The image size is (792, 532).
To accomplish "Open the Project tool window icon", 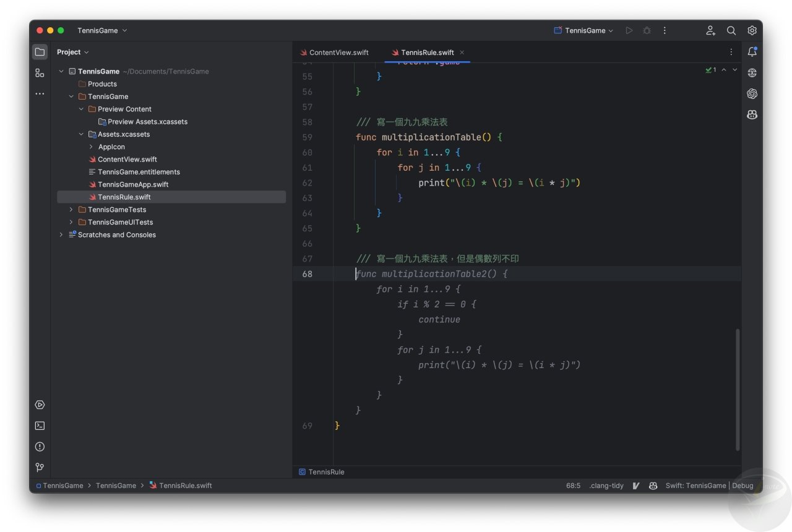I will [x=39, y=51].
